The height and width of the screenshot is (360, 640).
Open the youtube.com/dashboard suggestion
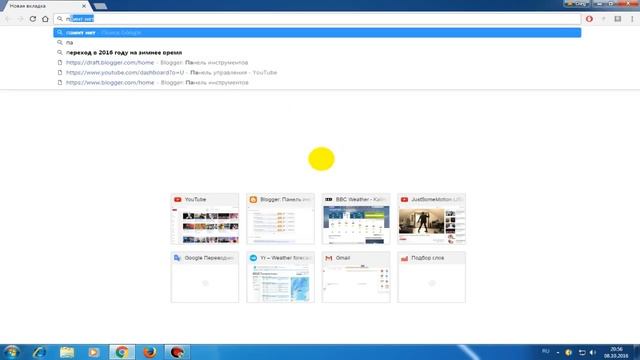pyautogui.click(x=317, y=72)
